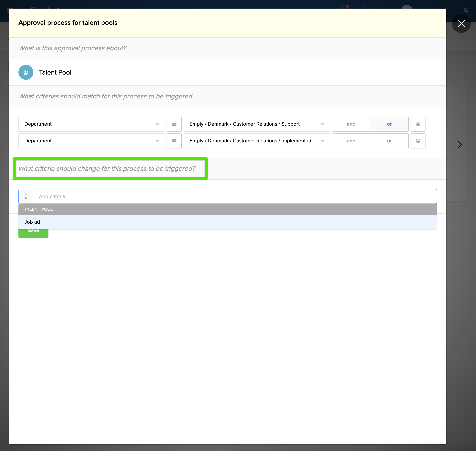Expand the Customer Relations / Implementation value dropdown
Viewport: 476px width, 451px height.
[x=256, y=141]
